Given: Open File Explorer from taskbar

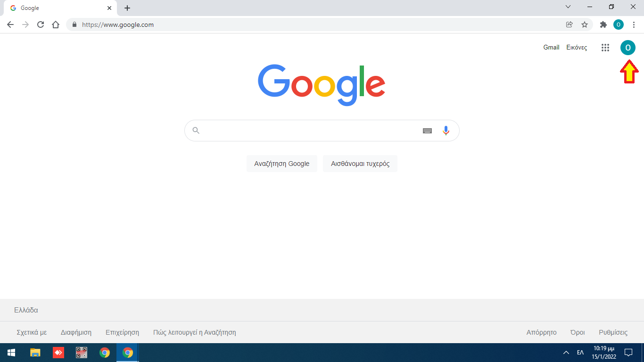Looking at the screenshot, I should click(x=35, y=353).
